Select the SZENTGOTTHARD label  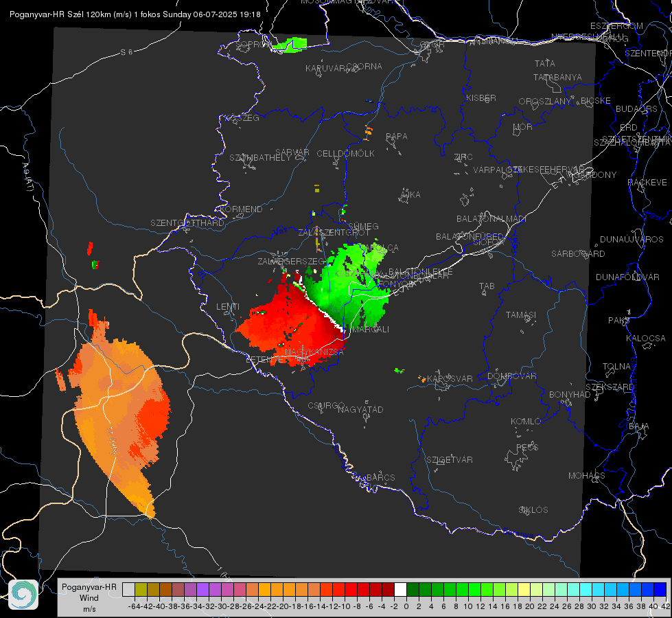click(x=187, y=223)
